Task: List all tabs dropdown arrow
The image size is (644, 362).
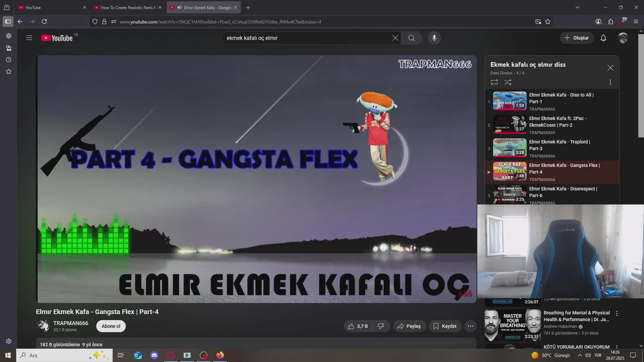Action: click(578, 8)
